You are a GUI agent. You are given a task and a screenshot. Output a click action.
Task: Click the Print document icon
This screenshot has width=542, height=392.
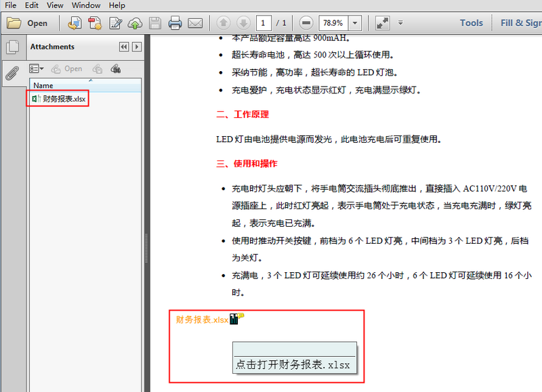click(175, 22)
